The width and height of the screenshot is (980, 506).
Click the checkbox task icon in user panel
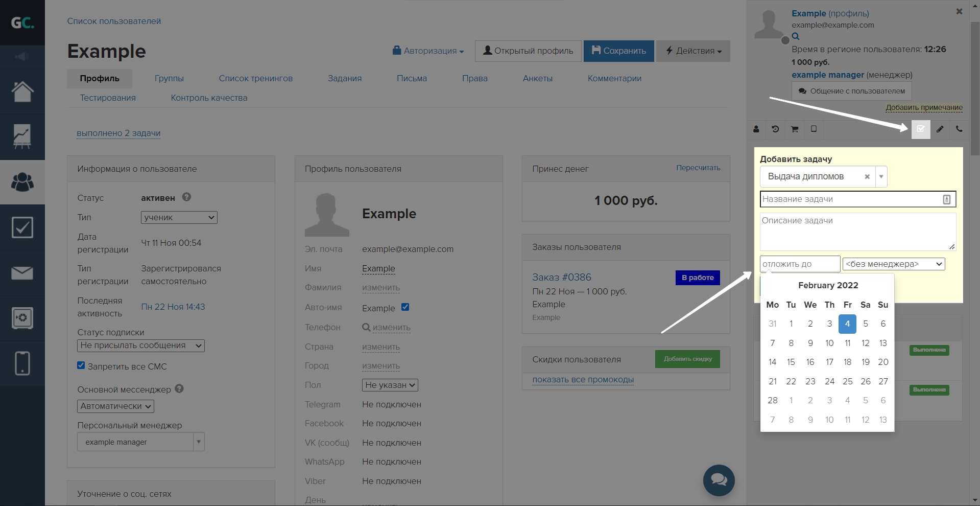tap(921, 129)
